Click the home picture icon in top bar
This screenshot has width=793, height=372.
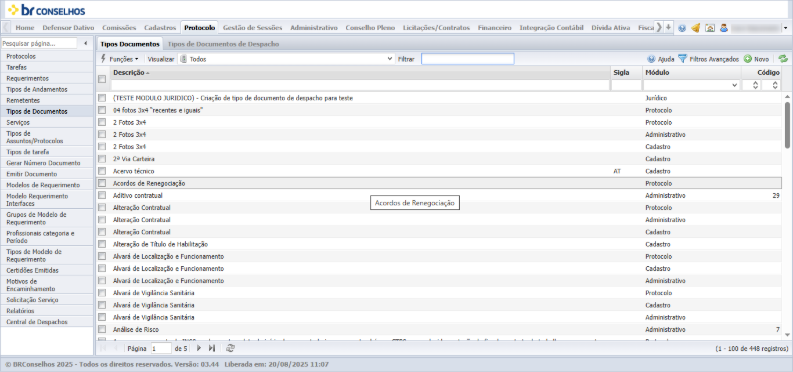coord(710,28)
